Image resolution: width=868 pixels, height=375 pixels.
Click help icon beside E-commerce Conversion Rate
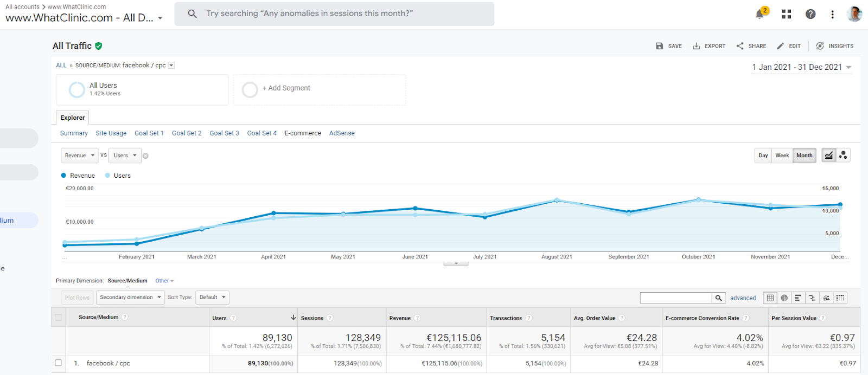746,318
